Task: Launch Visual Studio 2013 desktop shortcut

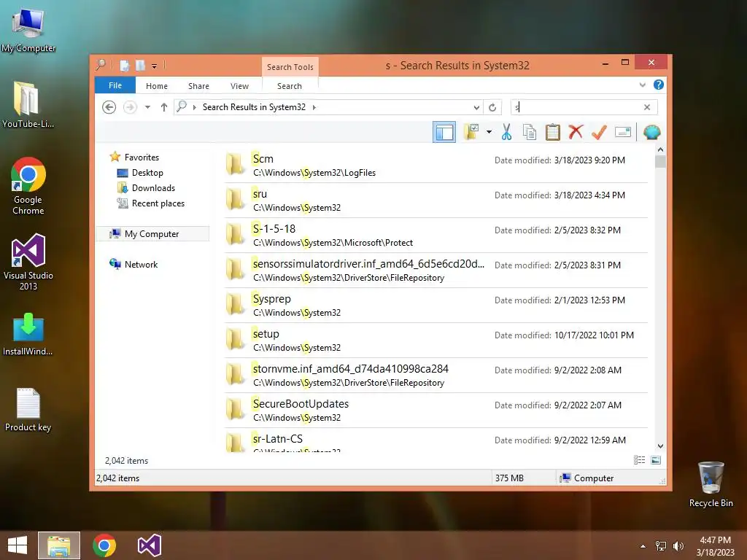Action: coord(28,262)
